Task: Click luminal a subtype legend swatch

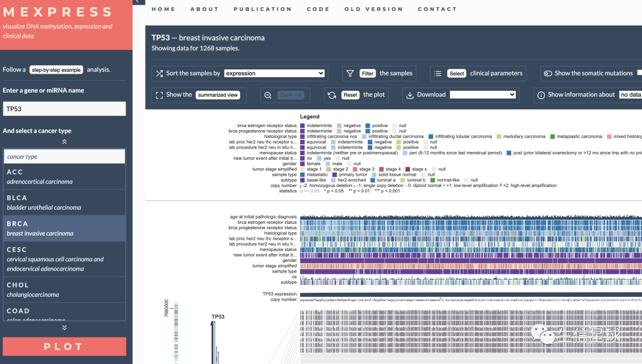Action: [x=373, y=180]
